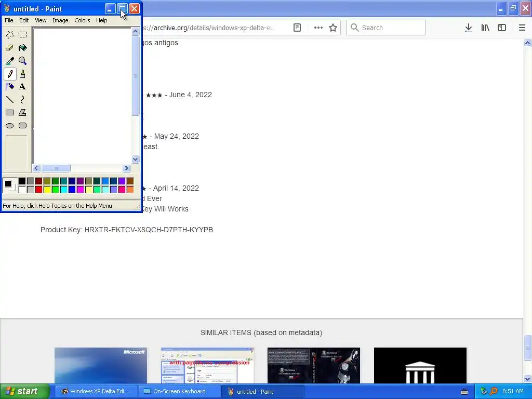The height and width of the screenshot is (399, 532).
Task: Select the rectangular Select tool in Paint
Action: coord(23,35)
